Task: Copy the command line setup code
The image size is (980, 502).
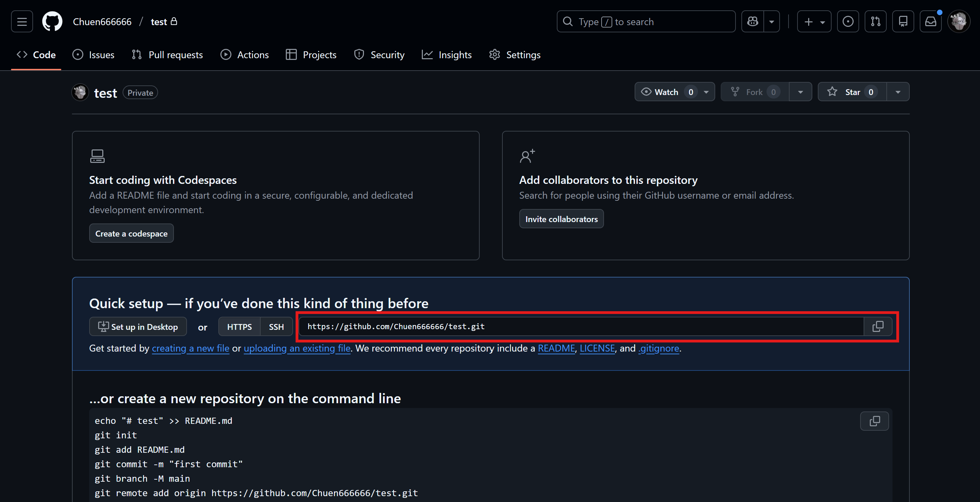Action: point(874,421)
